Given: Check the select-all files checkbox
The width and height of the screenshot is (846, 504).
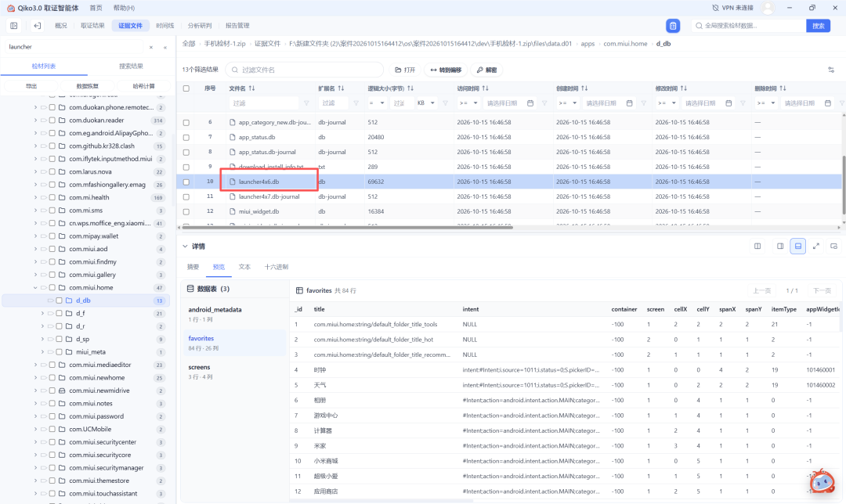Looking at the screenshot, I should coord(186,88).
